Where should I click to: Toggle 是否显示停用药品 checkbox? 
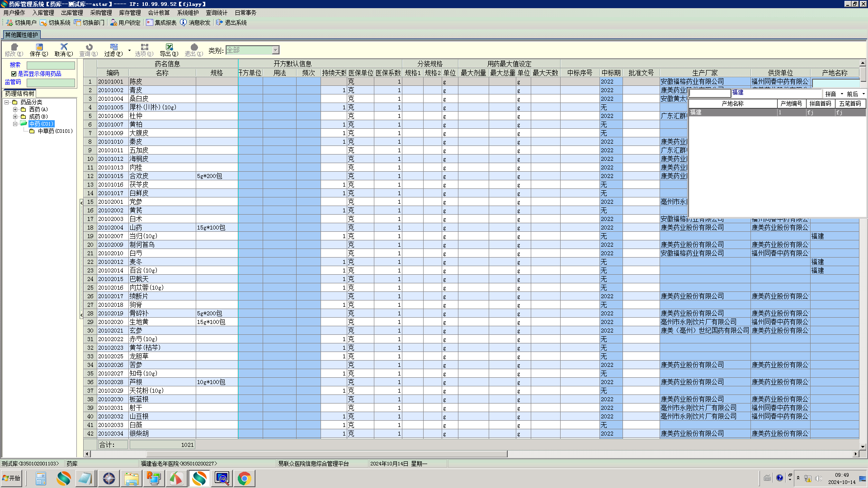(x=14, y=74)
